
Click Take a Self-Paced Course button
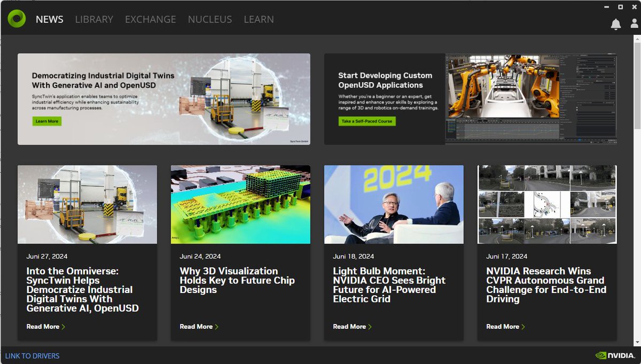(367, 121)
